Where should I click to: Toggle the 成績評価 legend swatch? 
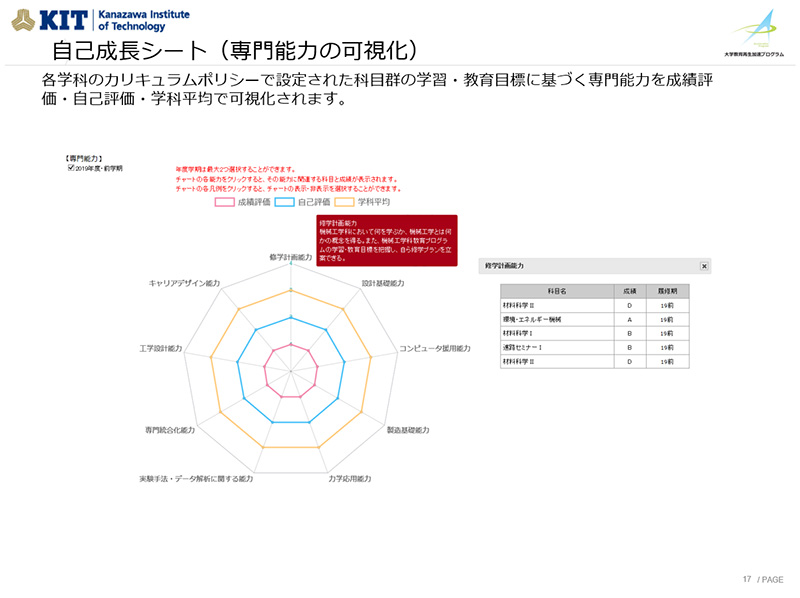pos(224,202)
